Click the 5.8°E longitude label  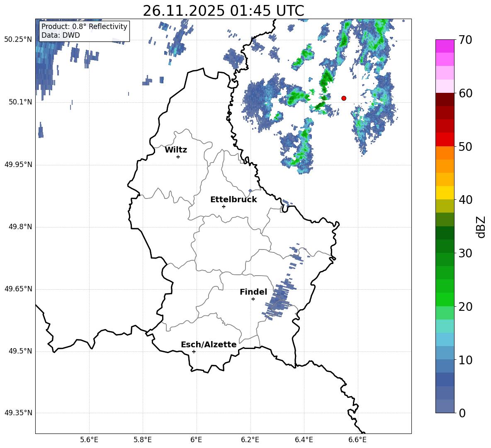143,440
